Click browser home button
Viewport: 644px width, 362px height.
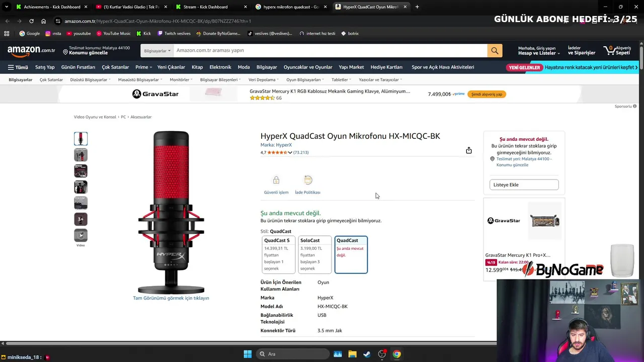(x=44, y=21)
